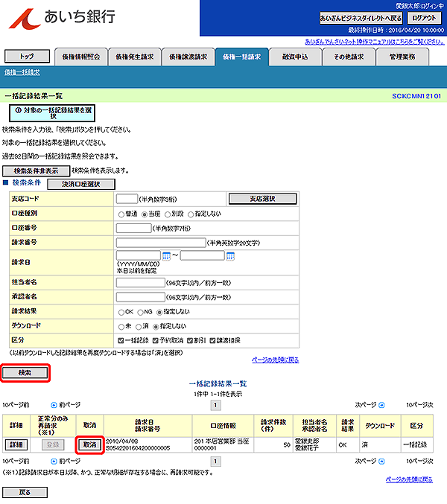This screenshot has height=504, width=447.
Task: Open the 債権一括請求 tab
Action: pos(242,57)
